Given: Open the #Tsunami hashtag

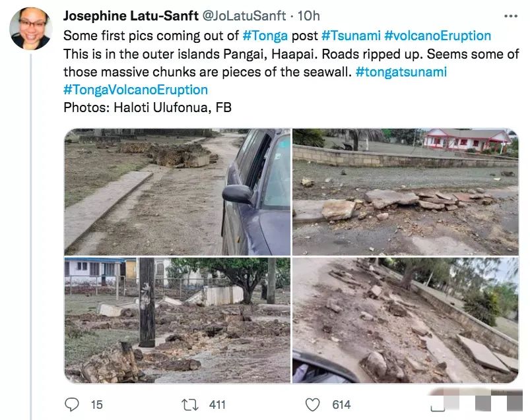Looking at the screenshot, I should pyautogui.click(x=351, y=36).
